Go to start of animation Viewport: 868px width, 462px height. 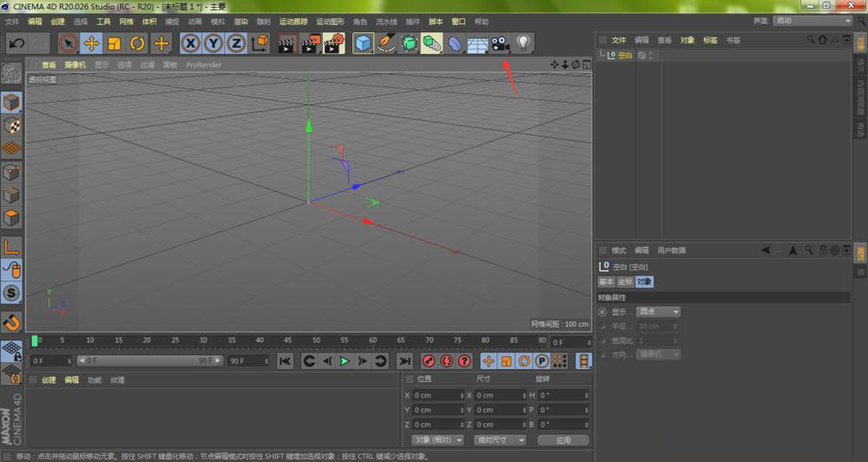(285, 361)
